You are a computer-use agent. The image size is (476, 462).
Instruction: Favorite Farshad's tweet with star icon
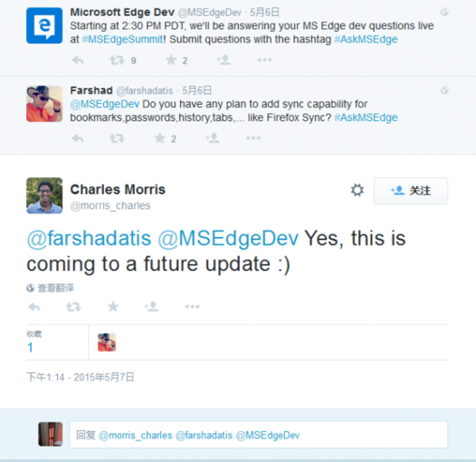click(160, 138)
